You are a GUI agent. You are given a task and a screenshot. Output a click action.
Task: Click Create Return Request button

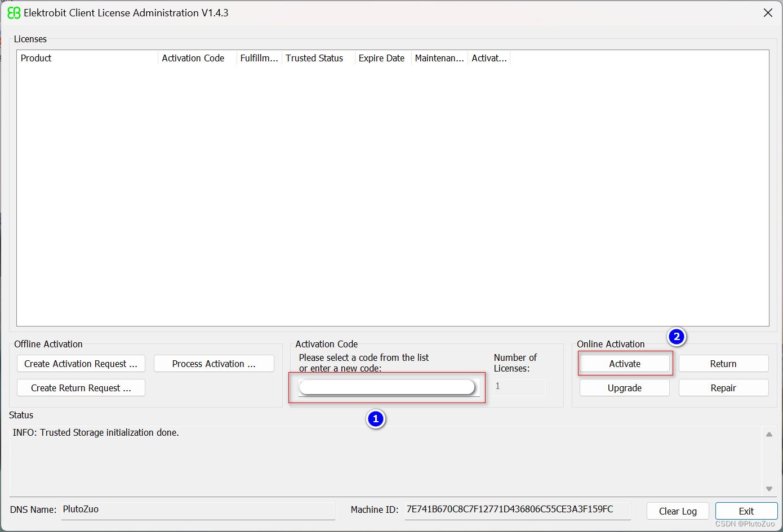coord(81,388)
